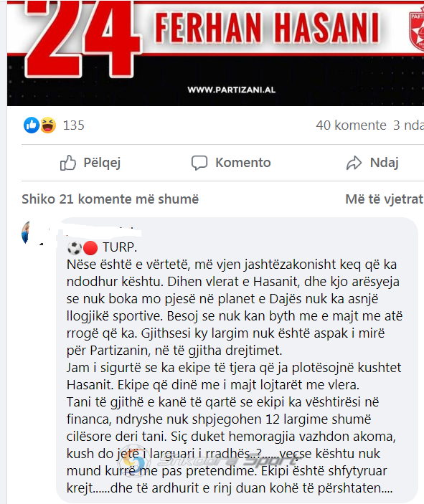Click the laughing emoji reaction icon
Viewport: 424px width, 504px height.
point(48,125)
